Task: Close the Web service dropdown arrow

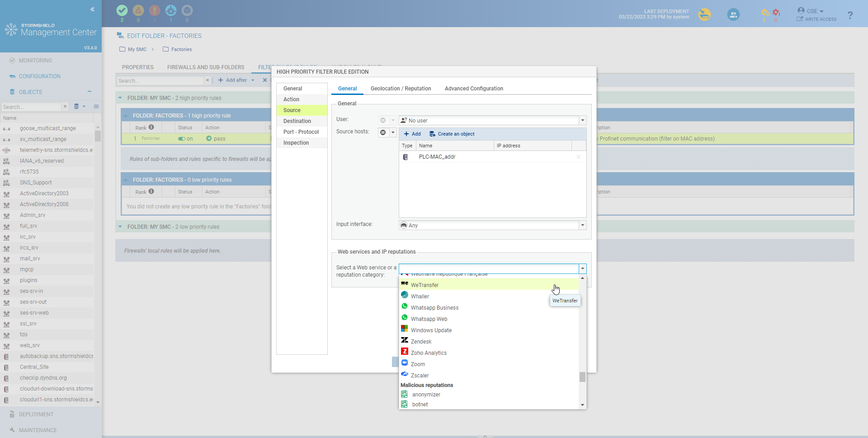Action: click(583, 268)
